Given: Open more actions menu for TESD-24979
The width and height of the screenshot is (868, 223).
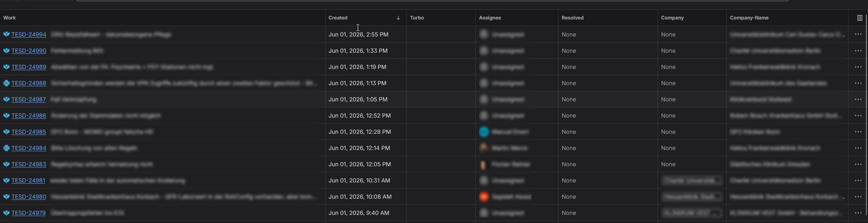Looking at the screenshot, I should pos(858,213).
